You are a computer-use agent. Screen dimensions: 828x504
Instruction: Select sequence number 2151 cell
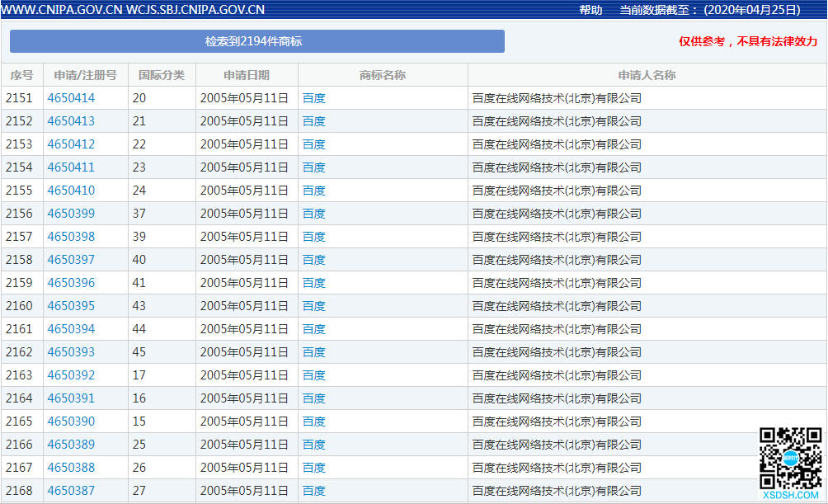click(x=21, y=98)
